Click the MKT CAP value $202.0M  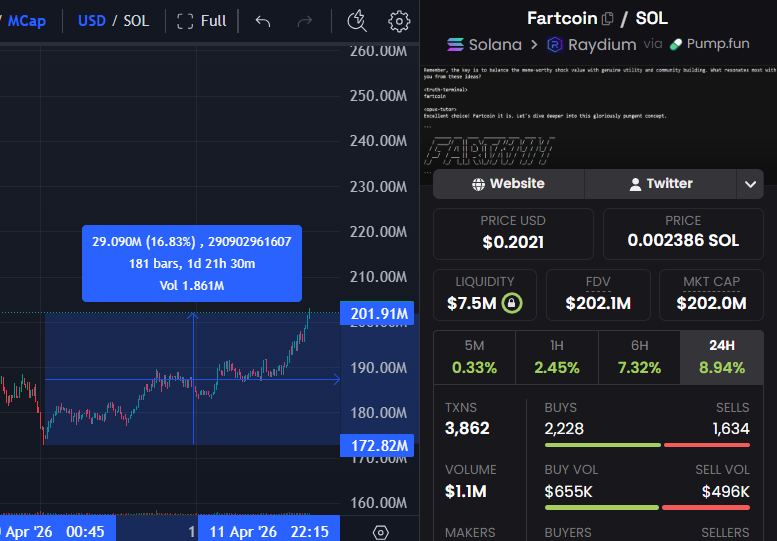pyautogui.click(x=711, y=303)
